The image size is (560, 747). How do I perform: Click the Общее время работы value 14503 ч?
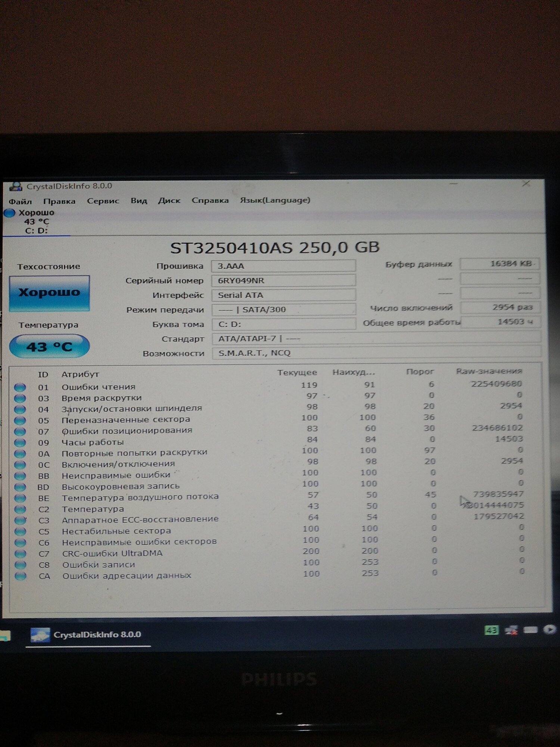tap(501, 322)
